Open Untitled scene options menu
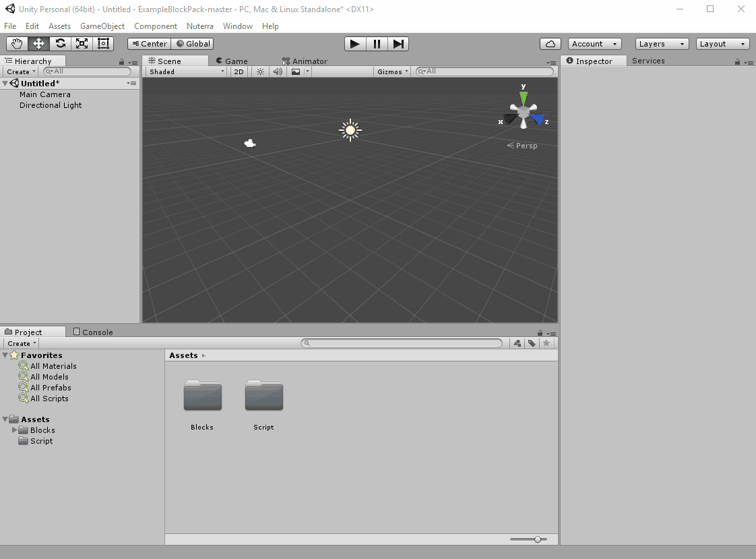 (x=131, y=84)
